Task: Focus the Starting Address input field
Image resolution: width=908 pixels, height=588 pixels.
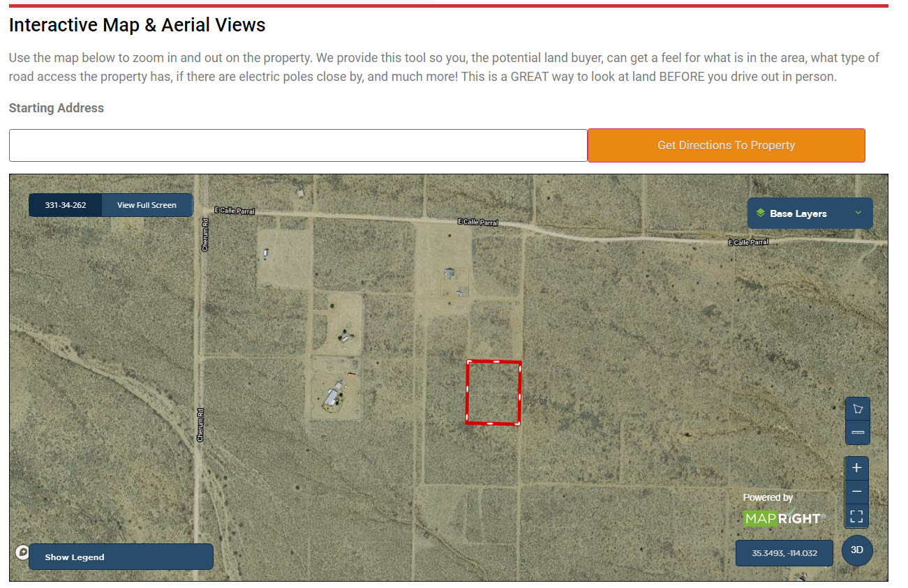Action: point(298,145)
